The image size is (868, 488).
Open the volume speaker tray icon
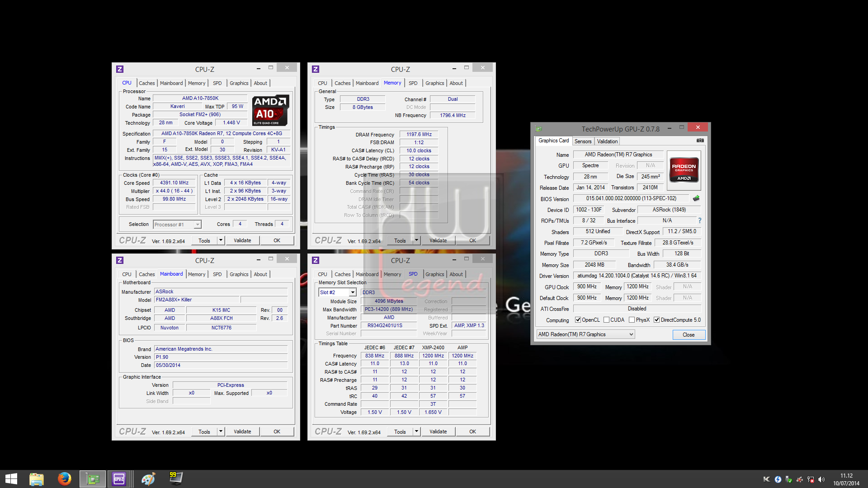point(821,479)
